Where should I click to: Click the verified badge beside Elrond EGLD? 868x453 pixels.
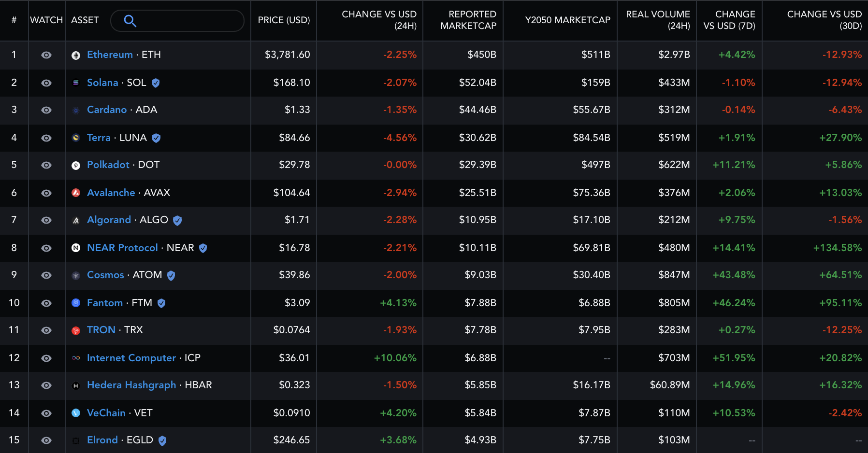(x=162, y=440)
